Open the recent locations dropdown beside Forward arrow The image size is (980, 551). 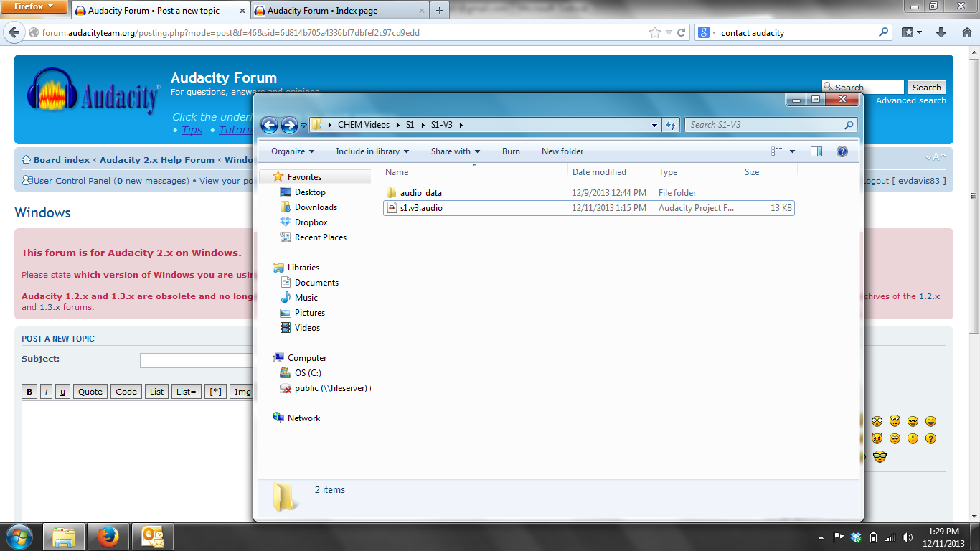pyautogui.click(x=303, y=126)
